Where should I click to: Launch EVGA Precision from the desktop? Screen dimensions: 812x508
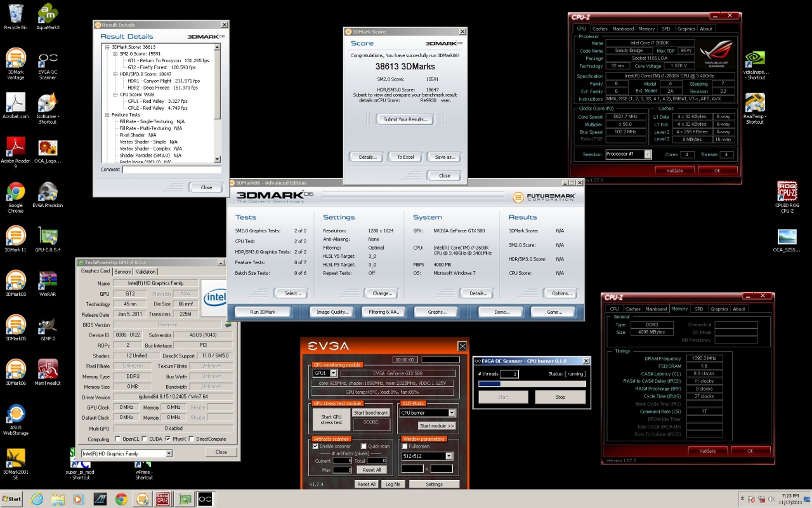pos(48,192)
